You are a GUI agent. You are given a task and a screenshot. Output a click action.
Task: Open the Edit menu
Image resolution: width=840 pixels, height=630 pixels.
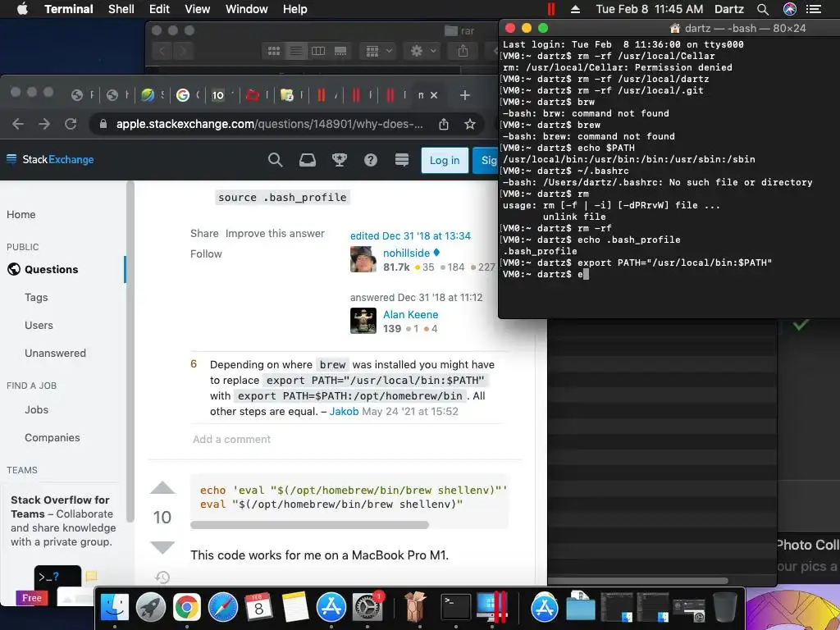pyautogui.click(x=159, y=9)
